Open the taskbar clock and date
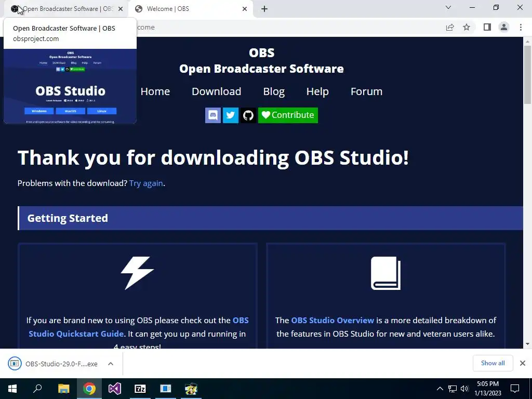The width and height of the screenshot is (532, 399). click(487, 389)
